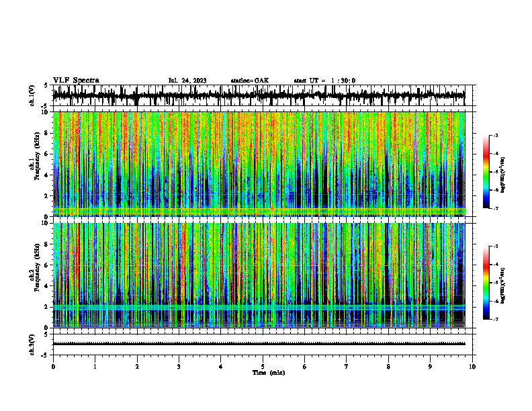This screenshot has height=411, width=532.
Task: Click time axis tick label "6"
Action: 305,367
